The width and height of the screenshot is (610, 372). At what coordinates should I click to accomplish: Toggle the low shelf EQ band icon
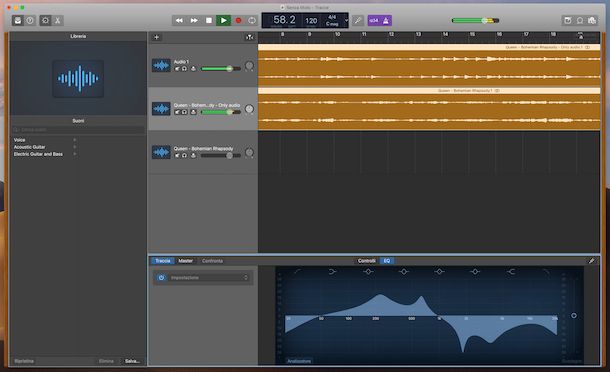[x=333, y=271]
